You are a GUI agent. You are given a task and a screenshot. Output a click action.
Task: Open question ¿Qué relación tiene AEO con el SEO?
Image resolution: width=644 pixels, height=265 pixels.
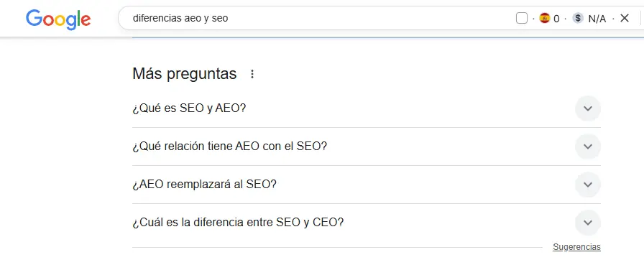[229, 147]
